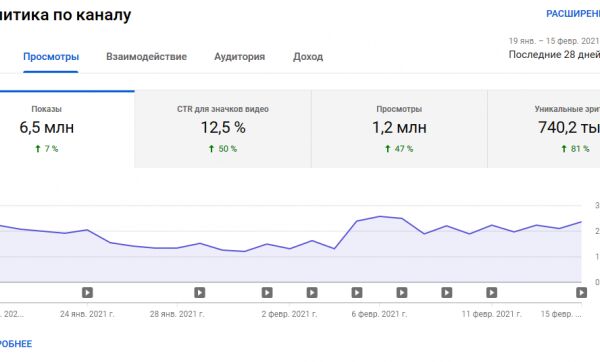
Task: Open the video marker just left of 2 февр. label
Action: coord(267,293)
